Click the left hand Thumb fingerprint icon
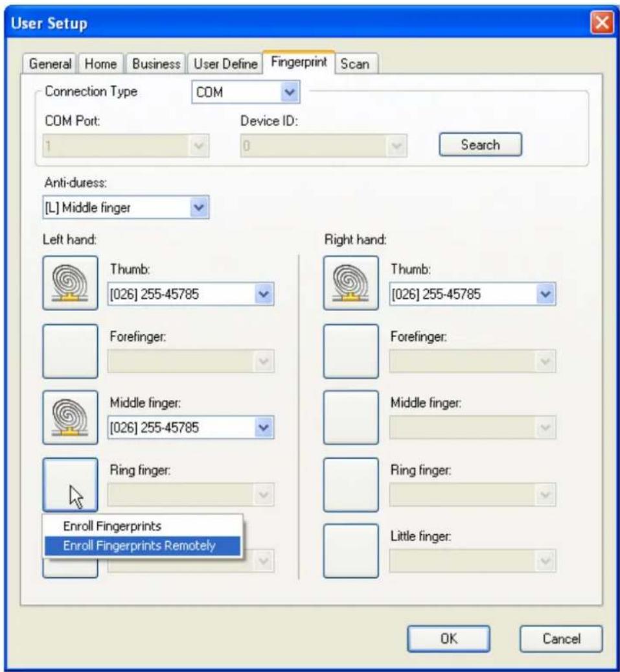 tap(70, 283)
